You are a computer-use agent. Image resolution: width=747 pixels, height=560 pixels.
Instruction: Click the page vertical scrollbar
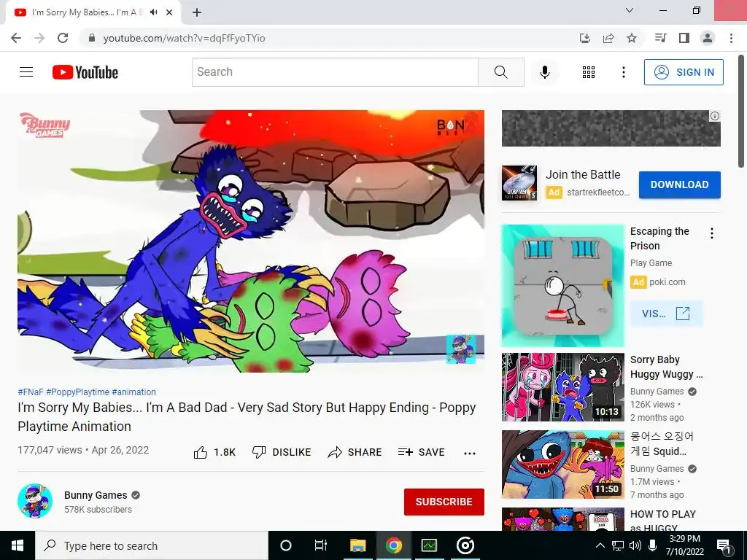(741, 111)
